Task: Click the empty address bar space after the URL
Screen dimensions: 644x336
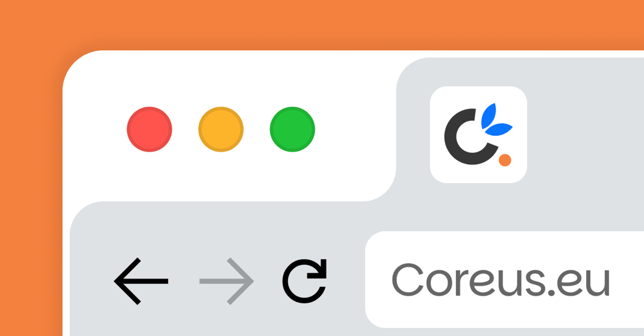Action: pyautogui.click(x=627, y=280)
